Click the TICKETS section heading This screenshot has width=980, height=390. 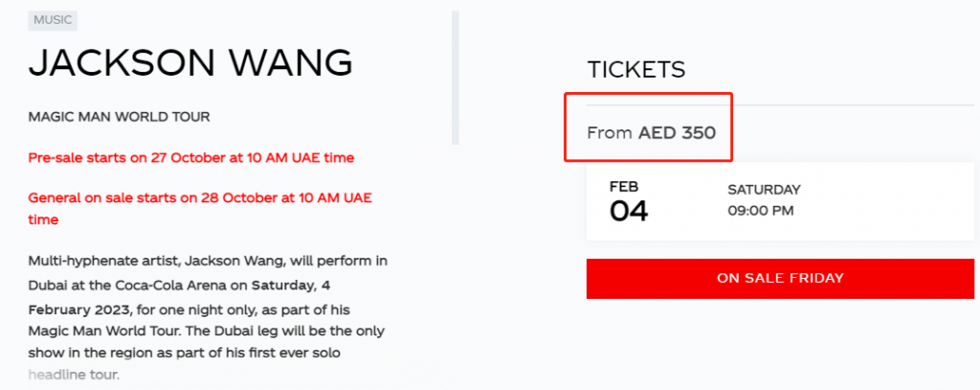(x=635, y=70)
